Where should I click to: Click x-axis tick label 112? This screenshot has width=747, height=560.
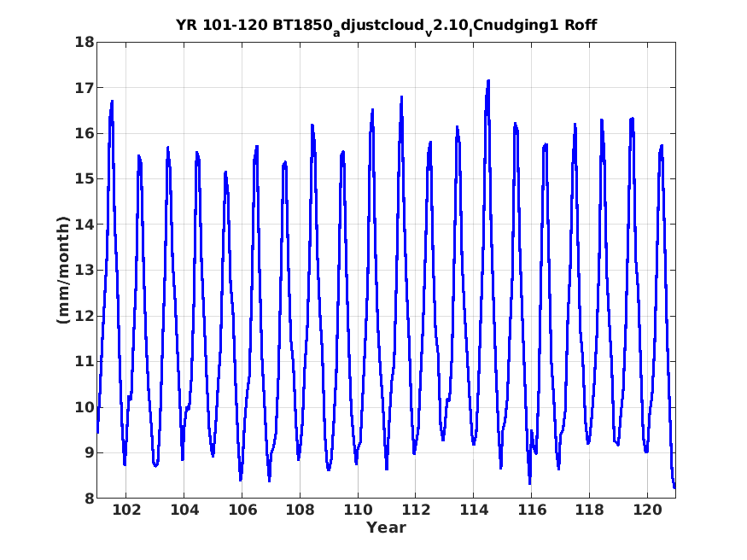pos(416,510)
